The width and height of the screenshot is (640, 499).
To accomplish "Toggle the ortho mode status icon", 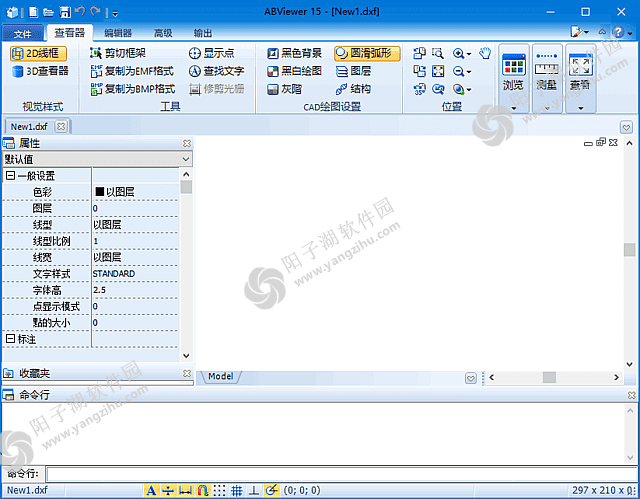I will click(254, 490).
